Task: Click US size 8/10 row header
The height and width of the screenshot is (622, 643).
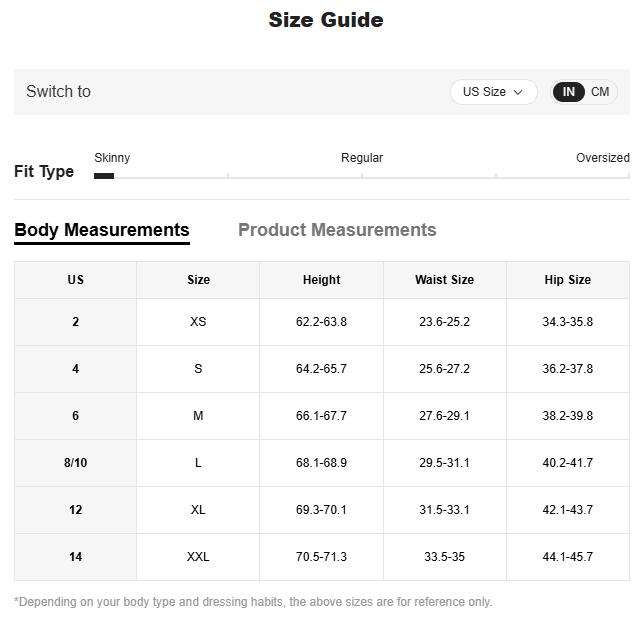Action: point(75,463)
